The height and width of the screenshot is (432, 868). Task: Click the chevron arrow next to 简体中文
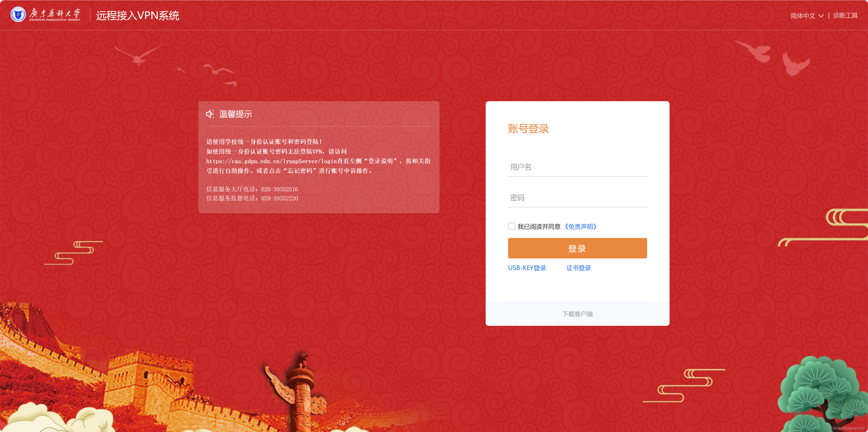[x=821, y=16]
